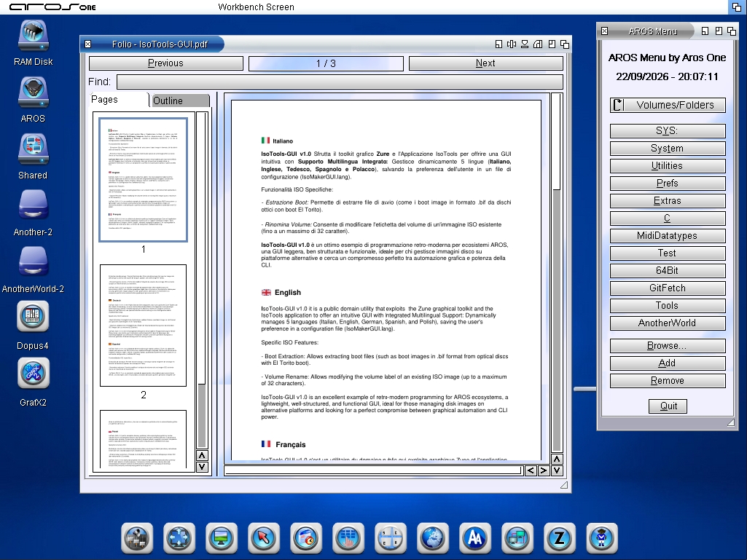The height and width of the screenshot is (560, 747).
Task: Click document vertical scroll-up arrow
Action: [x=557, y=459]
